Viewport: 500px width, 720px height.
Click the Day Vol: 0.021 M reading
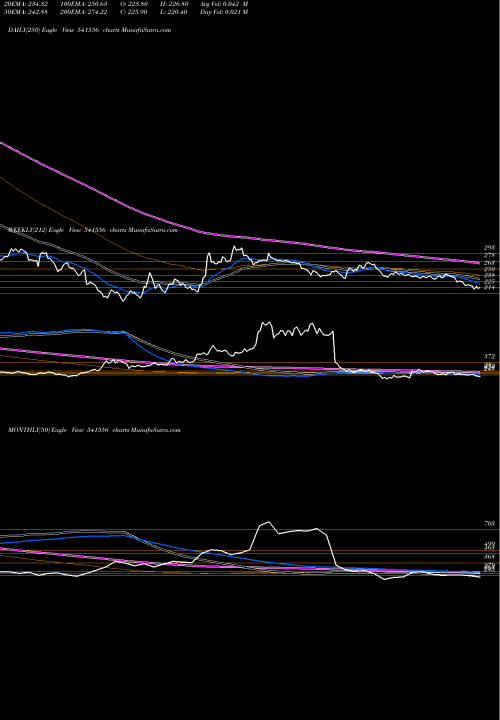pyautogui.click(x=224, y=12)
